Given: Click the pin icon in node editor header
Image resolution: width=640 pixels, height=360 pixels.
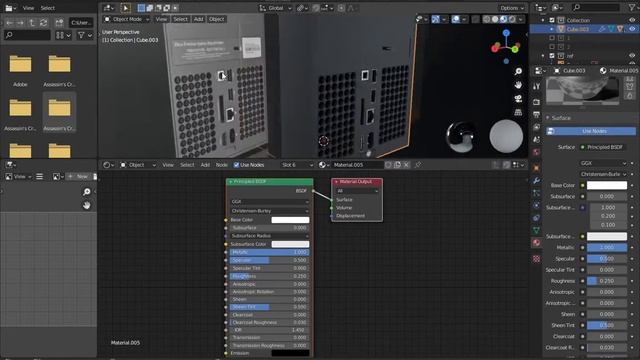Looking at the screenshot, I should [418, 165].
